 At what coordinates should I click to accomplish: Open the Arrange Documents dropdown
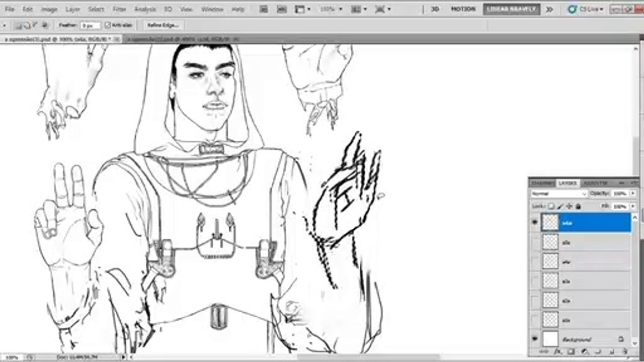(x=358, y=9)
